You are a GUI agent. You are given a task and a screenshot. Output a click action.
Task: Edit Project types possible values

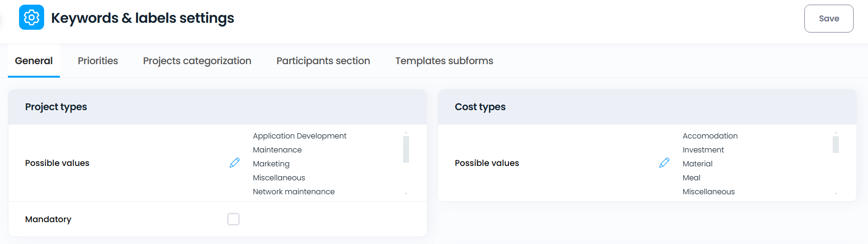point(235,163)
